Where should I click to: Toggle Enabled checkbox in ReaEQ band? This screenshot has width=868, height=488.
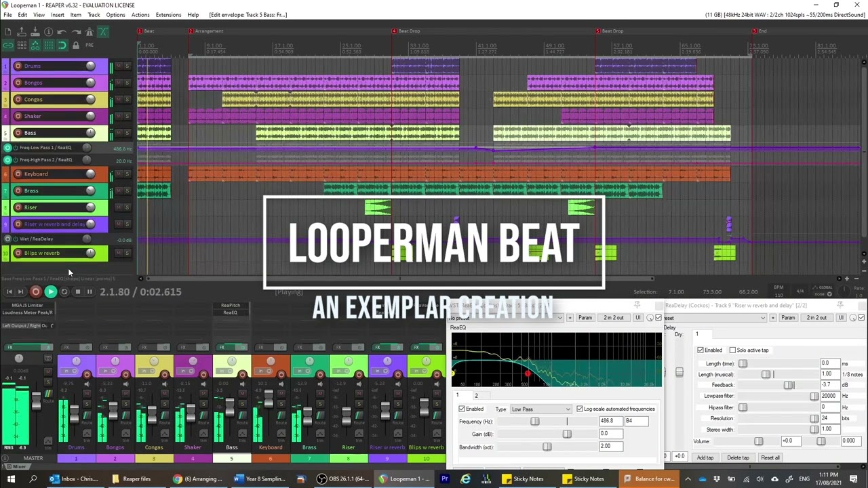click(462, 409)
